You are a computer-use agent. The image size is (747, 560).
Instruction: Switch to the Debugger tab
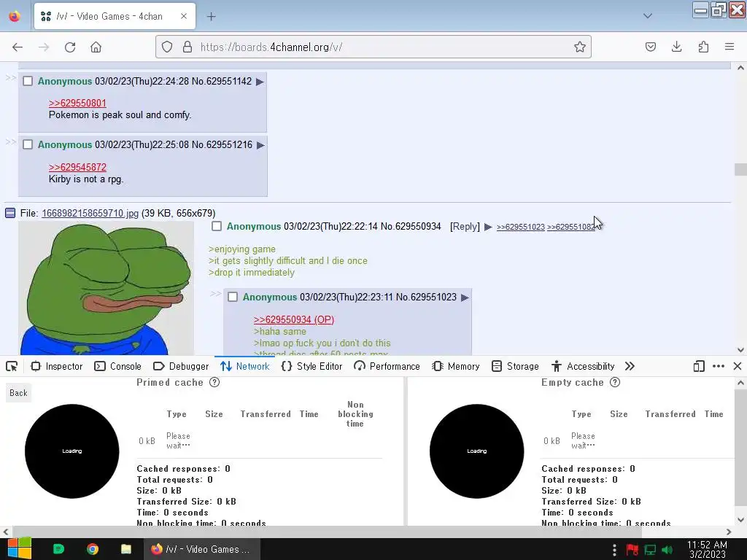pyautogui.click(x=181, y=366)
